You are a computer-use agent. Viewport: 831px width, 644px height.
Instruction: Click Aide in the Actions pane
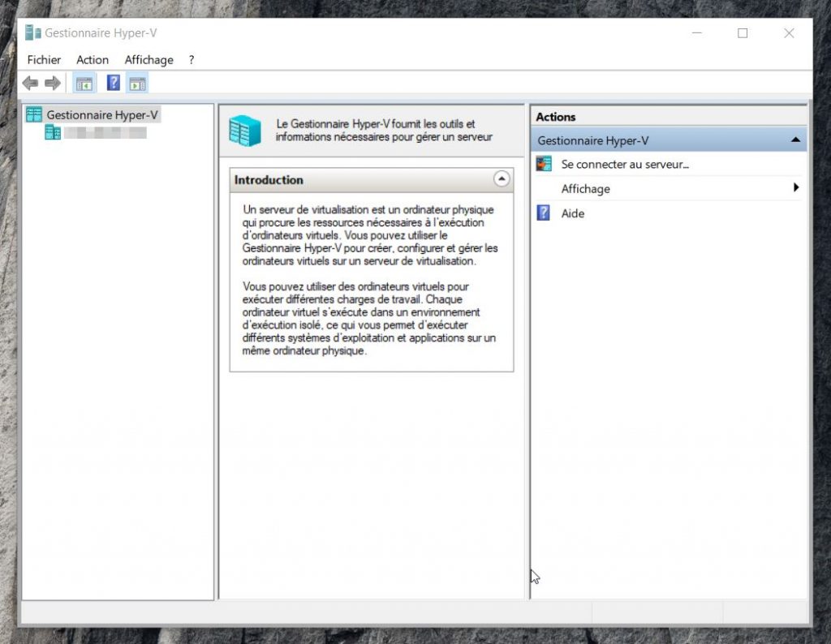pos(572,213)
